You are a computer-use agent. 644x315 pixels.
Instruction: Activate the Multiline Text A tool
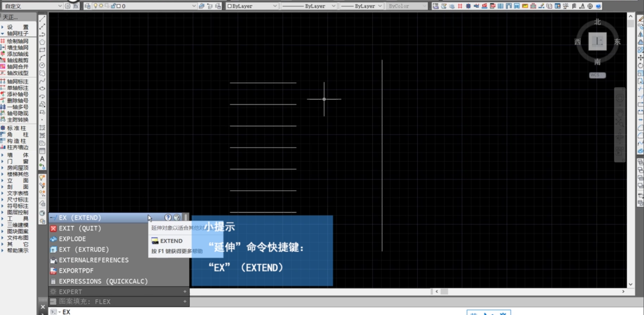click(42, 159)
